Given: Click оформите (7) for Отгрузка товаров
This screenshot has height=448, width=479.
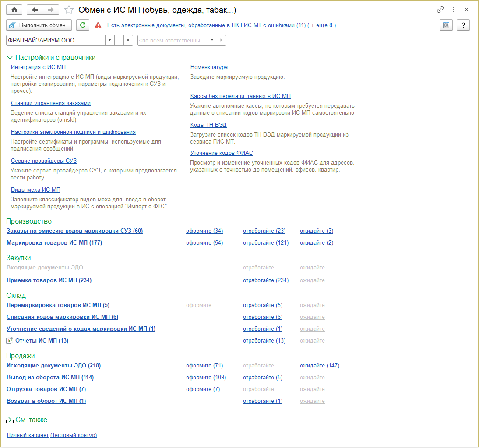Looking at the screenshot, I should point(203,389).
